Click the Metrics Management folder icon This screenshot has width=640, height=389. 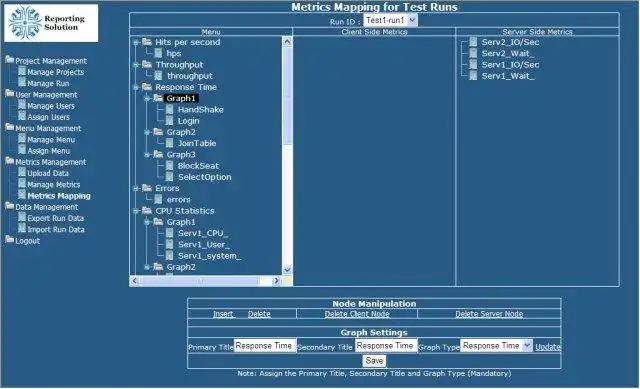click(x=10, y=161)
